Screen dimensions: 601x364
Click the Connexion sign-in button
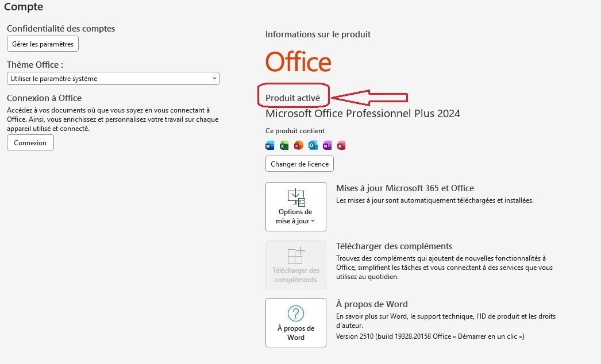pyautogui.click(x=30, y=142)
